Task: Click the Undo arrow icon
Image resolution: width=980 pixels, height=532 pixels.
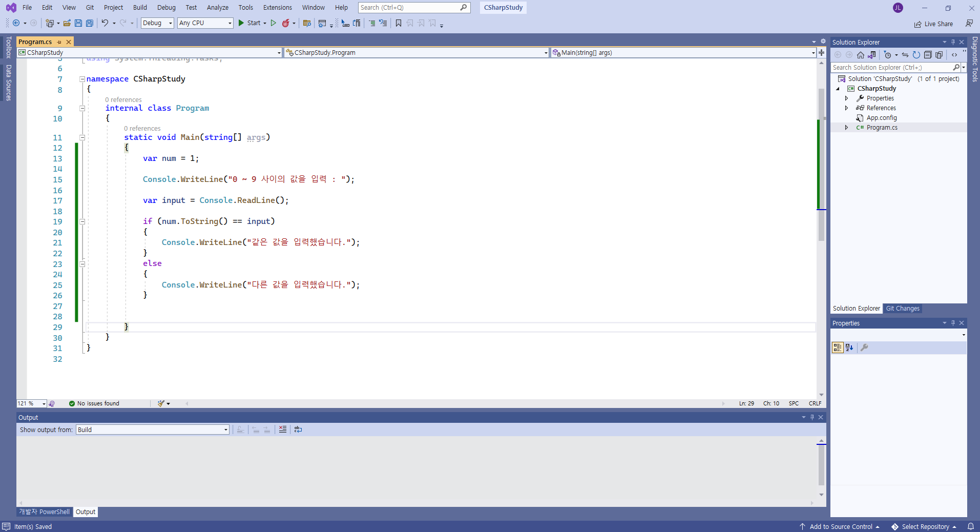Action: point(105,23)
